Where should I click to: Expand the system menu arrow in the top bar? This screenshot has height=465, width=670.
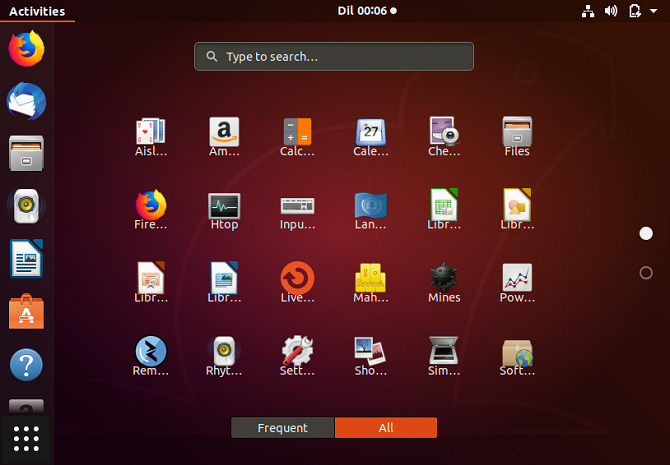(653, 11)
